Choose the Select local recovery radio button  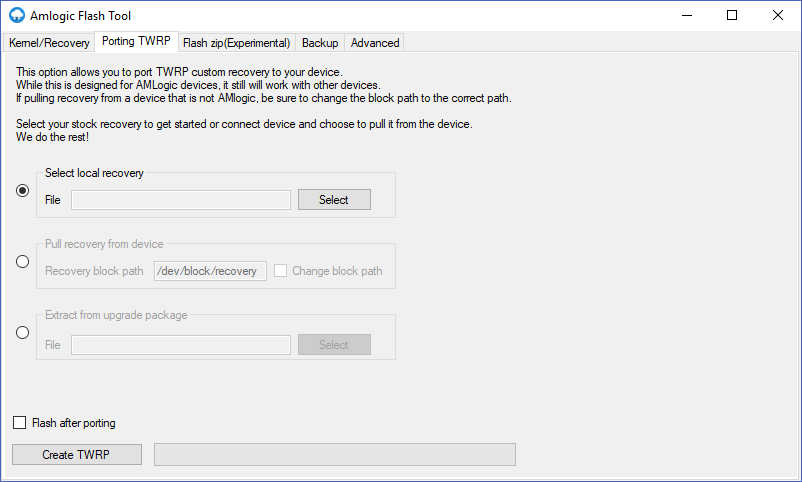23,190
